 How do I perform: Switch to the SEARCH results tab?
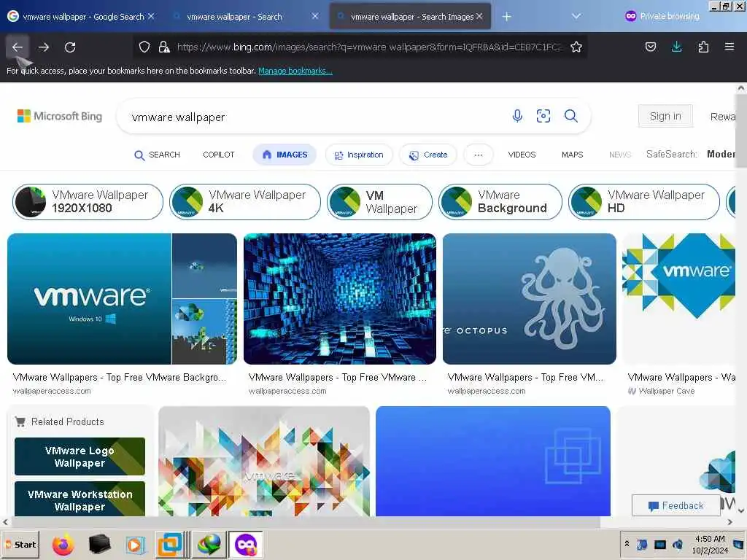click(158, 155)
